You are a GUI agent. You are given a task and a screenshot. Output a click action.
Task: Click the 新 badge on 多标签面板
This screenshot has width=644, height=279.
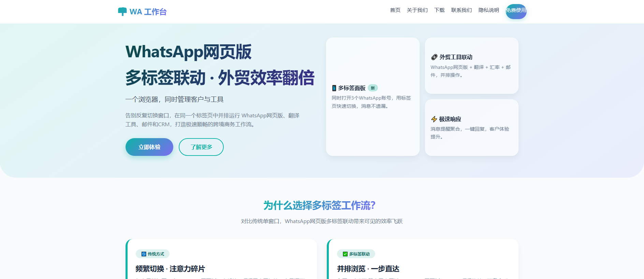(373, 88)
